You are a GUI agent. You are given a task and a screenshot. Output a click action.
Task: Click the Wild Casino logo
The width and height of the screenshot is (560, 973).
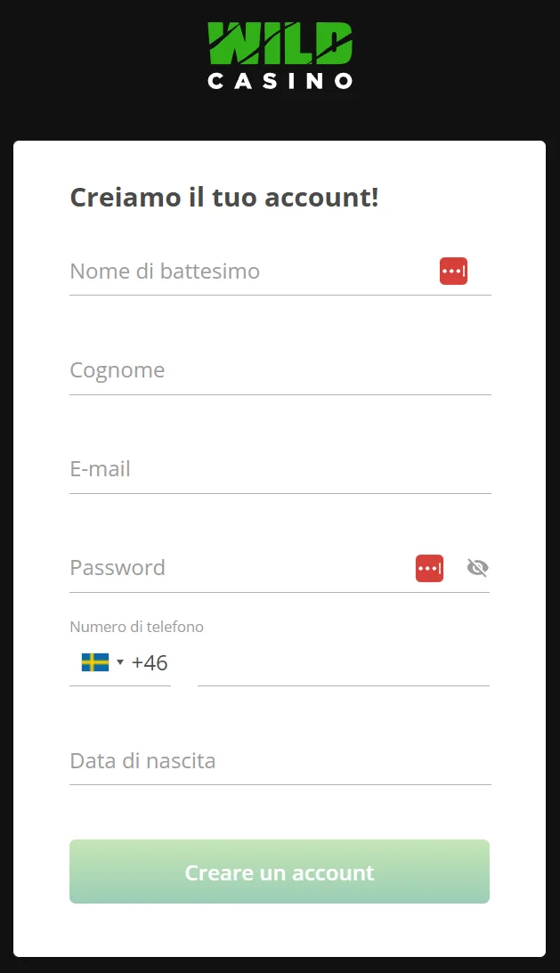[x=280, y=53]
